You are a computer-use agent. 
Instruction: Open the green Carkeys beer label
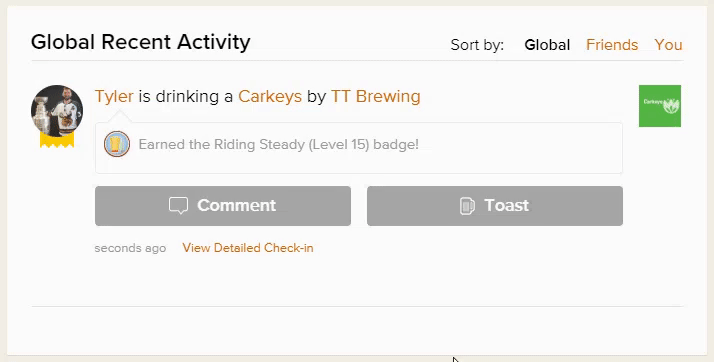tap(660, 106)
